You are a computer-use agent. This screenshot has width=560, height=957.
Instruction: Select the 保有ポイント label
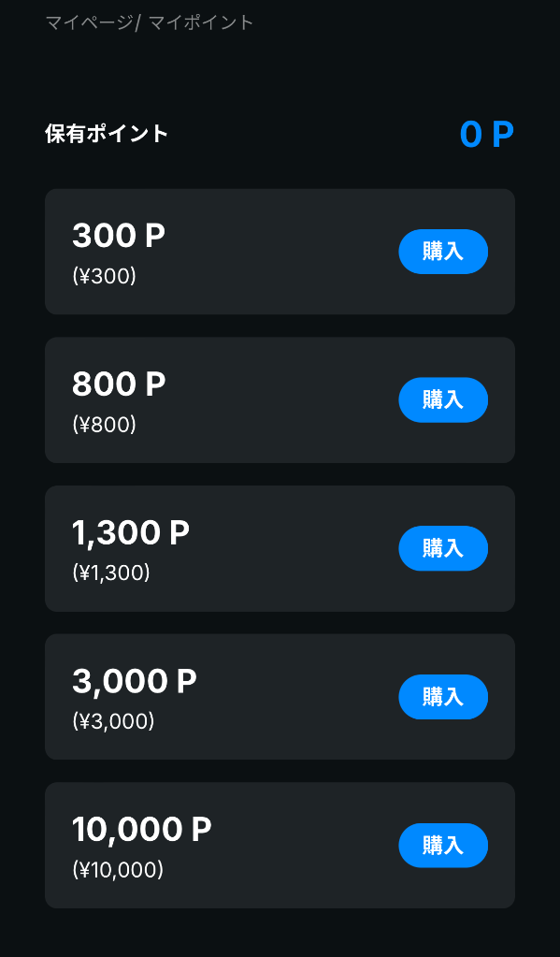pos(107,134)
